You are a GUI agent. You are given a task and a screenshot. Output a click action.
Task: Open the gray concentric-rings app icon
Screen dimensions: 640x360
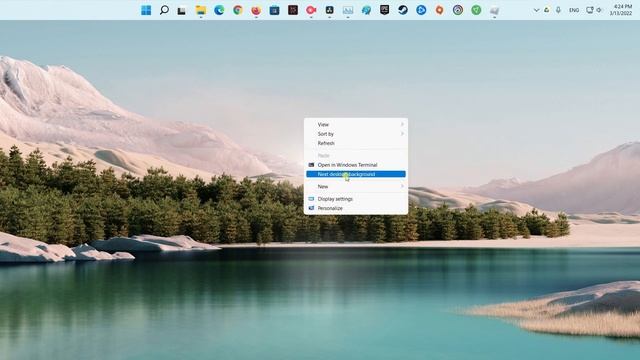click(x=458, y=10)
